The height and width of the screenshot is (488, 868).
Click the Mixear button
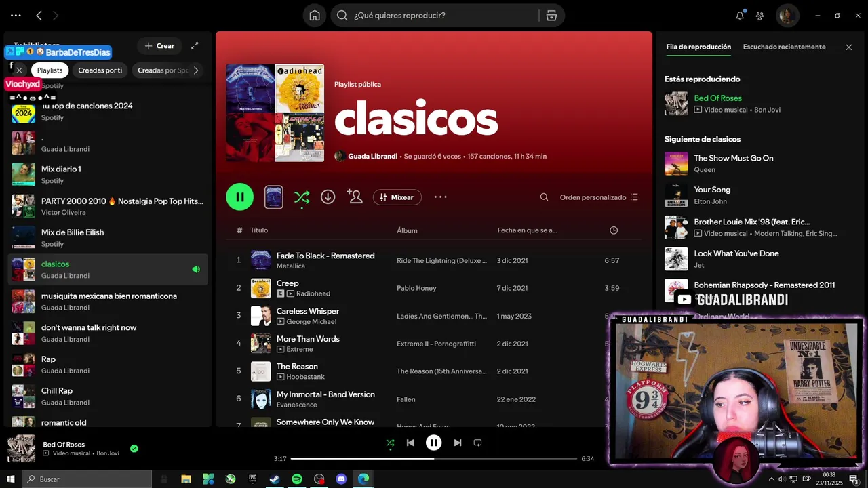tap(397, 197)
